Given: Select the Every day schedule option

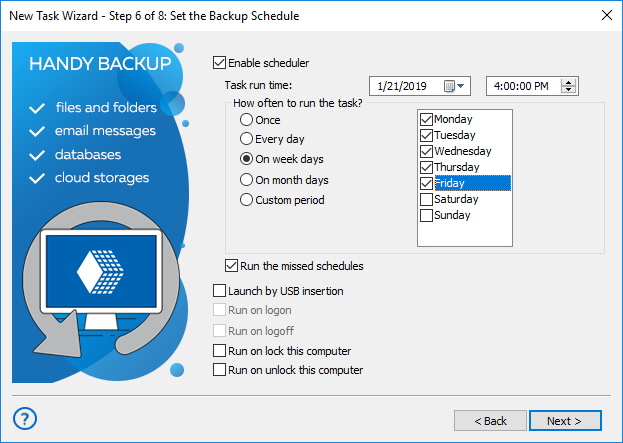Looking at the screenshot, I should 246,139.
